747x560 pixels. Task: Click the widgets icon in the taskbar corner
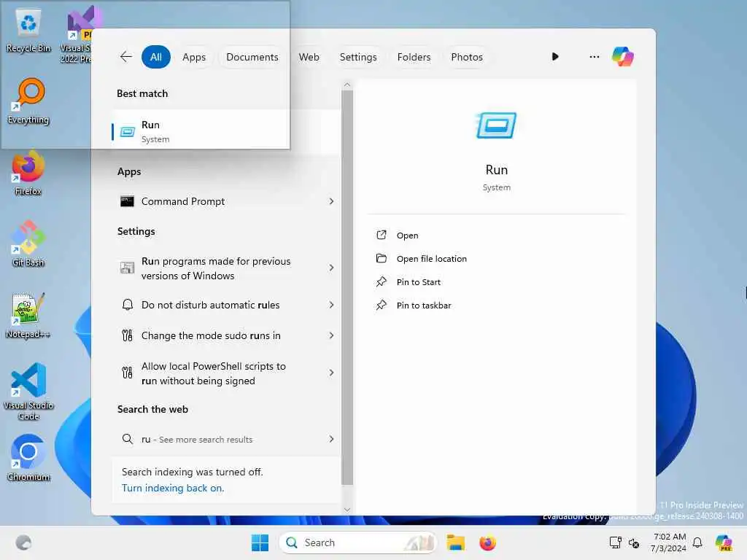pos(23,542)
